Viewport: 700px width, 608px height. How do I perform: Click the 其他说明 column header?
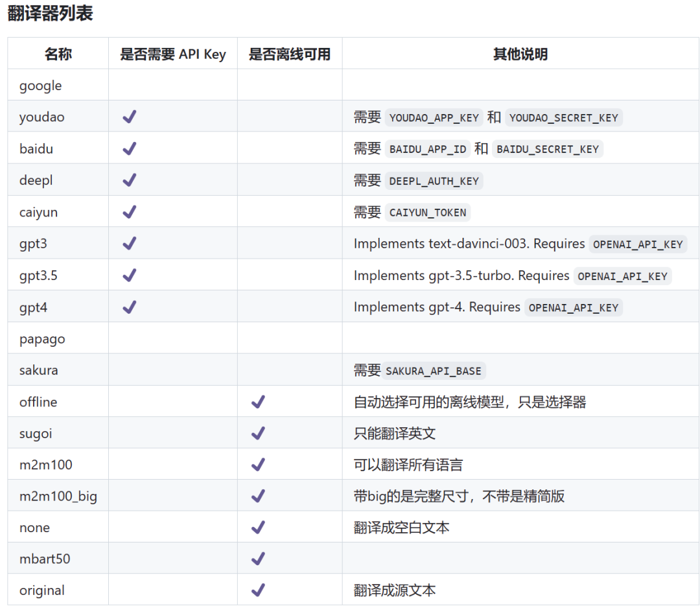(x=520, y=54)
